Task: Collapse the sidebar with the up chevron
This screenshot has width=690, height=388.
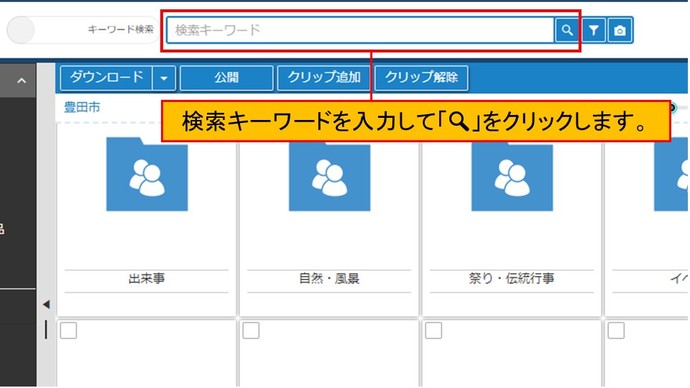Action: pos(21,81)
